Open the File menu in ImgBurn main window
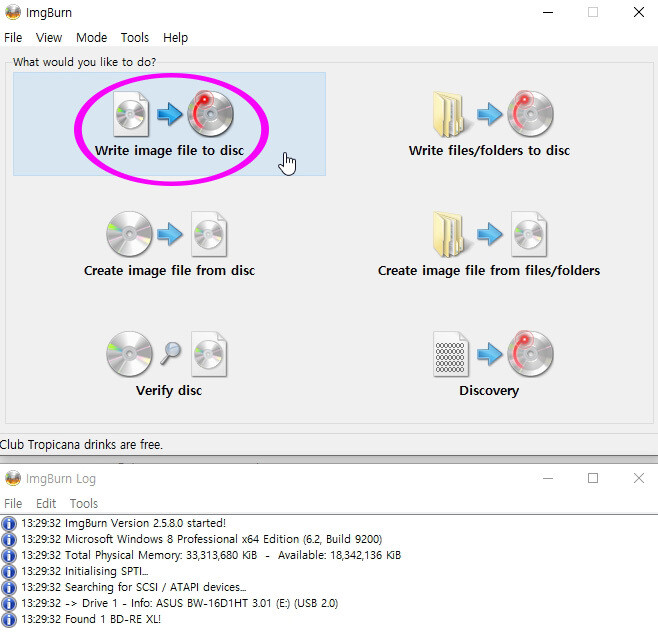The image size is (658, 643). tap(13, 38)
